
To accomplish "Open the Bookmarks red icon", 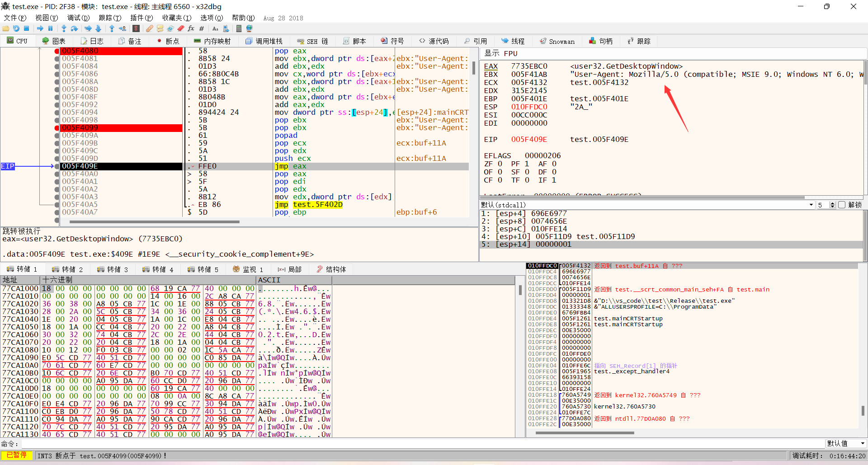I will point(180,28).
